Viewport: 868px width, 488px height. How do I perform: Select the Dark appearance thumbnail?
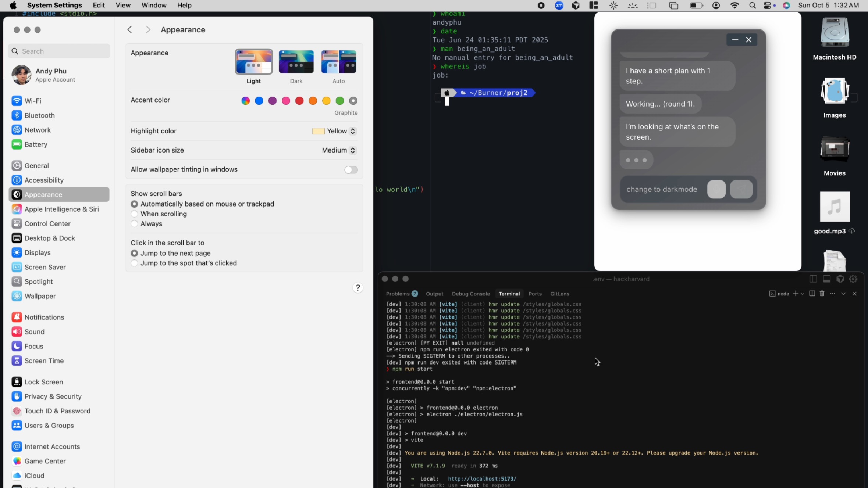pyautogui.click(x=296, y=62)
